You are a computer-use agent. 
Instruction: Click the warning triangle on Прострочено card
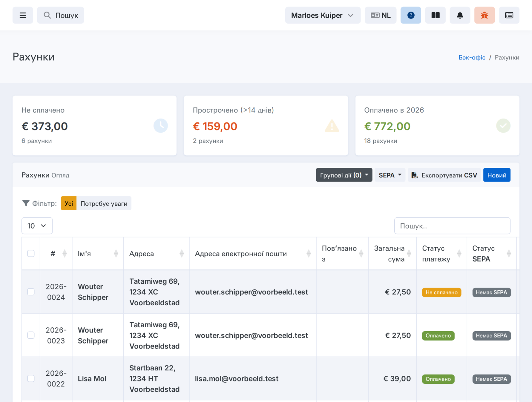[332, 126]
